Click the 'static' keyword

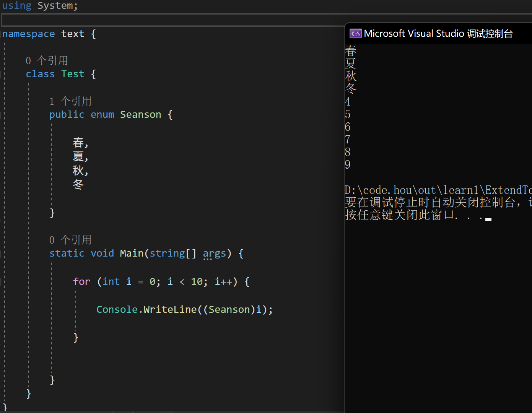67,254
